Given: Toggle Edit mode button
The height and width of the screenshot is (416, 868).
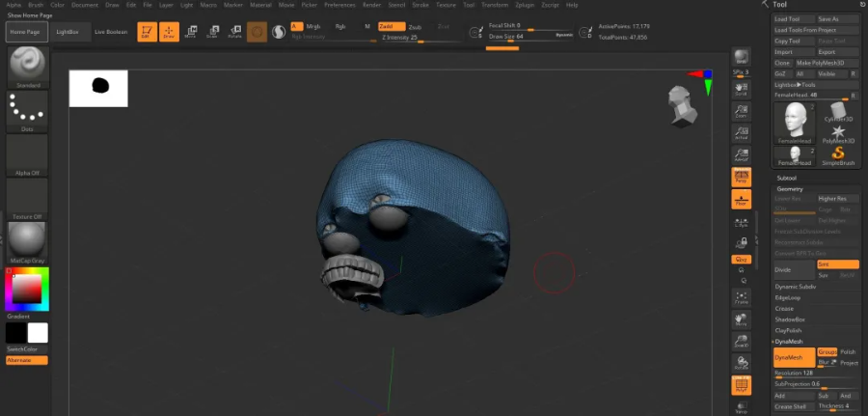Looking at the screenshot, I should (x=148, y=32).
